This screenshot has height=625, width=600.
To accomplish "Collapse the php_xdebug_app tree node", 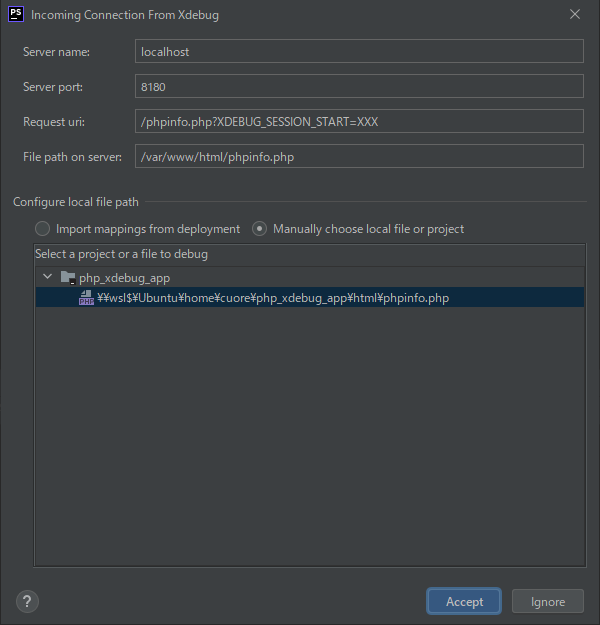I will [x=47, y=277].
